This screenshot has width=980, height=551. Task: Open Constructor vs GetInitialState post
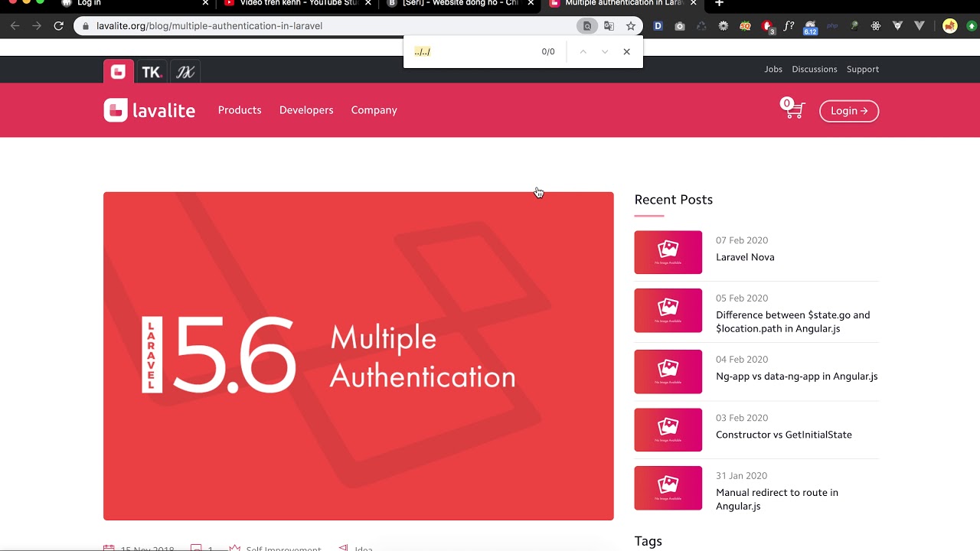pyautogui.click(x=783, y=435)
